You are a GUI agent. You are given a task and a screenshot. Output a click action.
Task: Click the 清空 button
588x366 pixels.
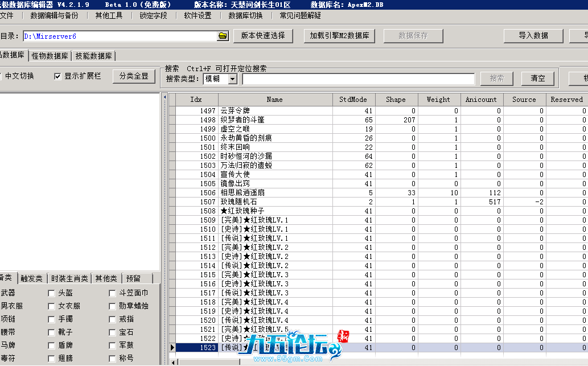coord(537,79)
